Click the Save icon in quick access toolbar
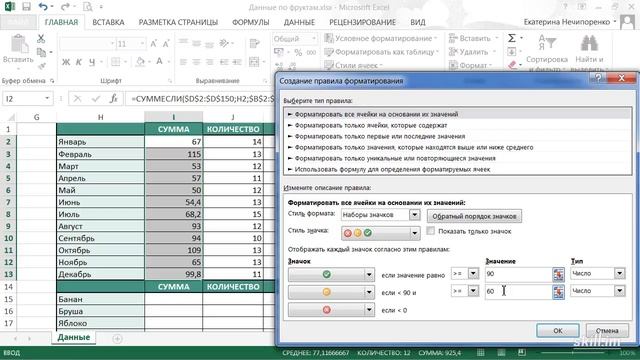This screenshot has height=360, width=640. pos(27,7)
